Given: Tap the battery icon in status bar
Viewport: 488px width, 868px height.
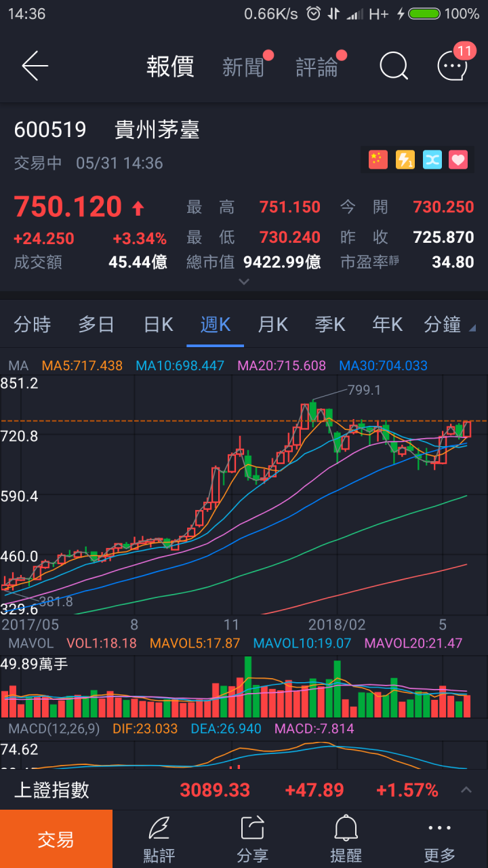Looking at the screenshot, I should [424, 14].
